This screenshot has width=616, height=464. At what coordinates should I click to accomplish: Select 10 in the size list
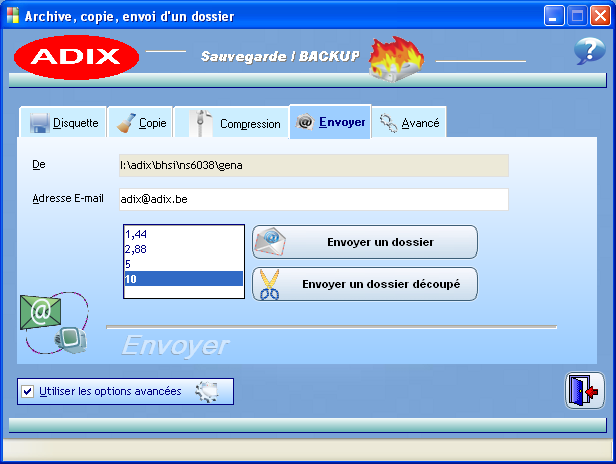point(183,279)
